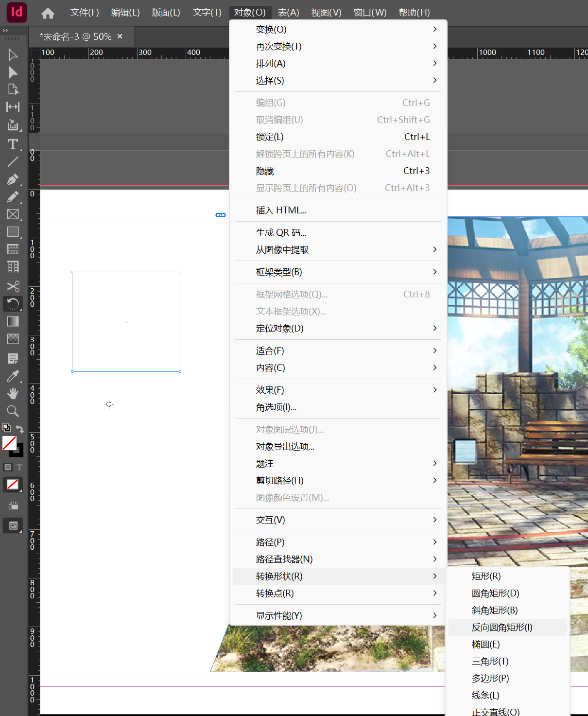Choose 反向圆角矩形(I) from the shape submenu

coord(502,627)
